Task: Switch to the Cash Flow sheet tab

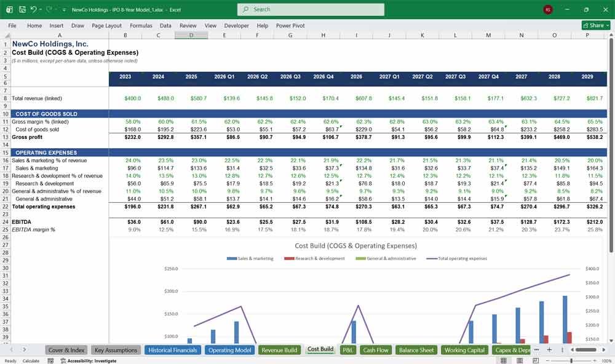Action: [x=375, y=350]
